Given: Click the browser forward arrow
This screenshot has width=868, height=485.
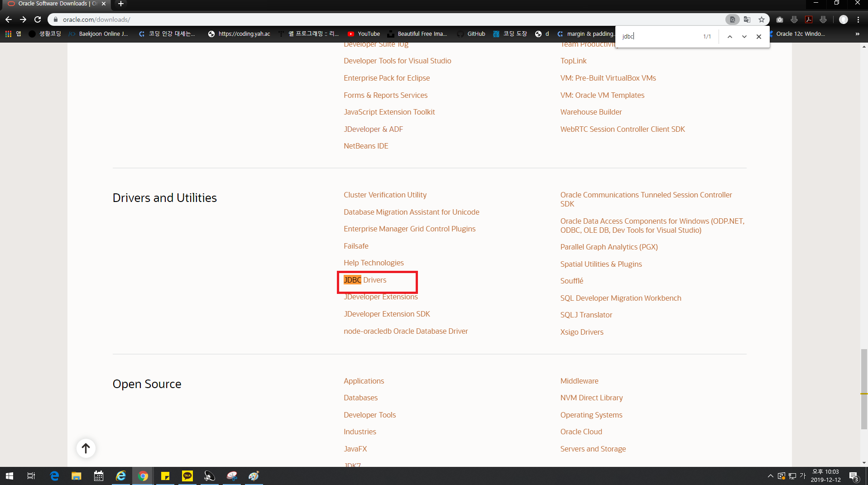Looking at the screenshot, I should 23,19.
